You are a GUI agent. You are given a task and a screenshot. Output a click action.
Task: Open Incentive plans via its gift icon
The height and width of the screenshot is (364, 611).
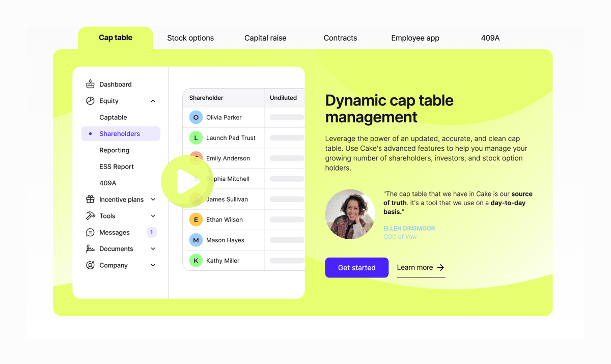coord(91,199)
